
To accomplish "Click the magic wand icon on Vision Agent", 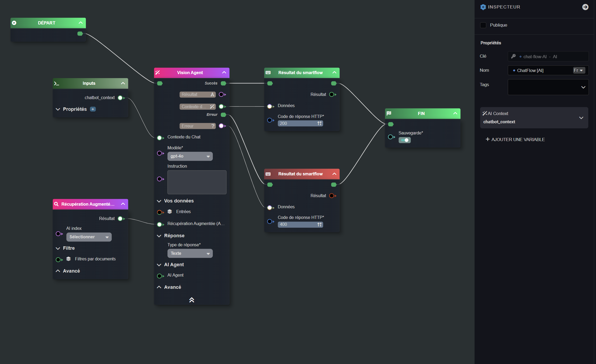I will point(158,73).
